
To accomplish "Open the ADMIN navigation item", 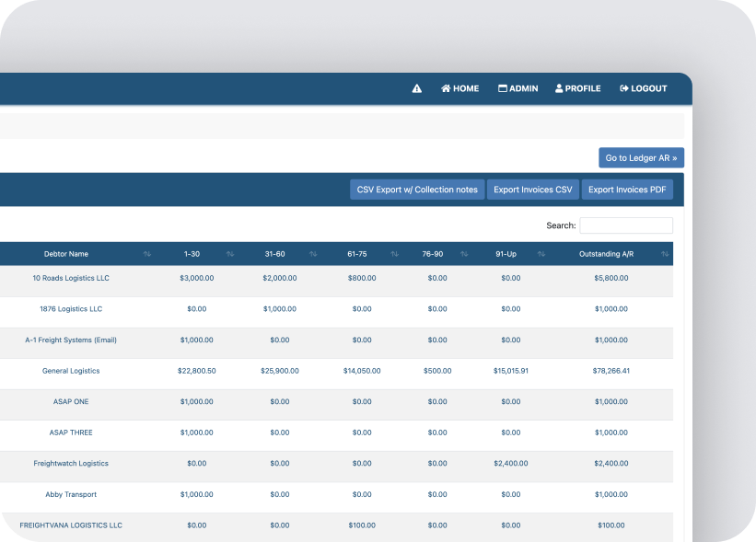I will 518,88.
